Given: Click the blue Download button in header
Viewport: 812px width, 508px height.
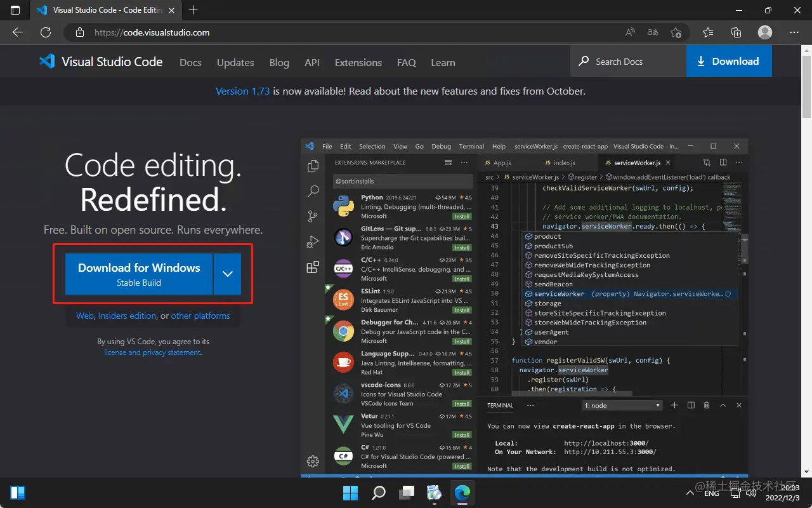Looking at the screenshot, I should [x=728, y=62].
